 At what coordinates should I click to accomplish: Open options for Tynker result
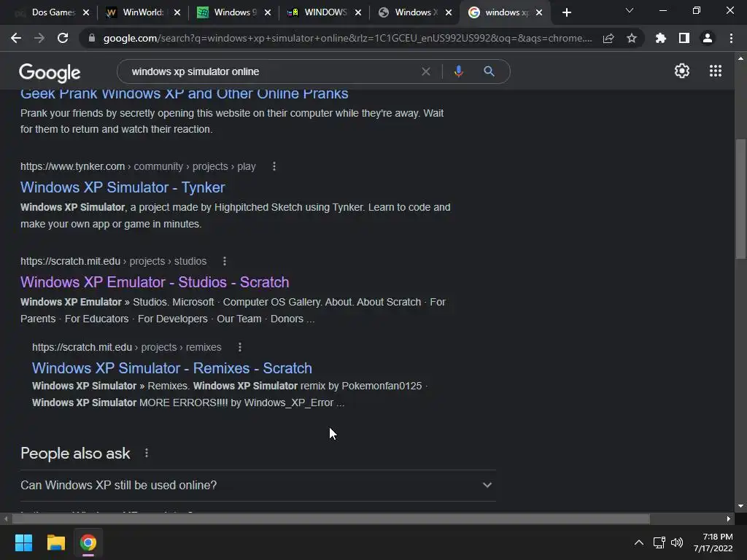tap(274, 166)
